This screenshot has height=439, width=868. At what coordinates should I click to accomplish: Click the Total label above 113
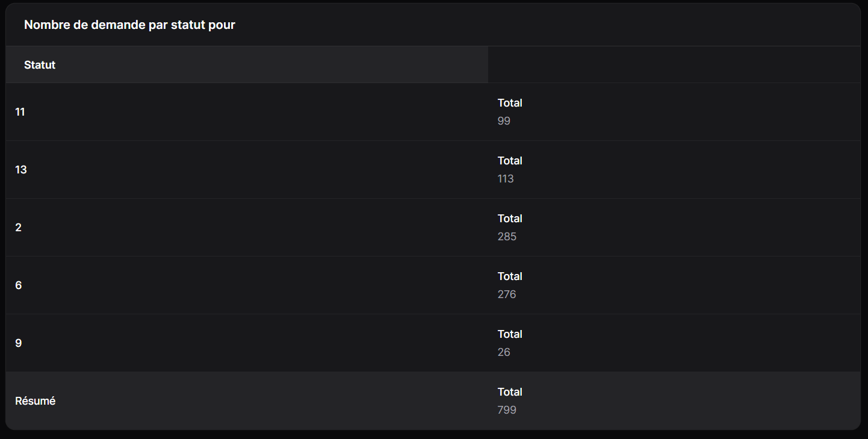click(510, 161)
